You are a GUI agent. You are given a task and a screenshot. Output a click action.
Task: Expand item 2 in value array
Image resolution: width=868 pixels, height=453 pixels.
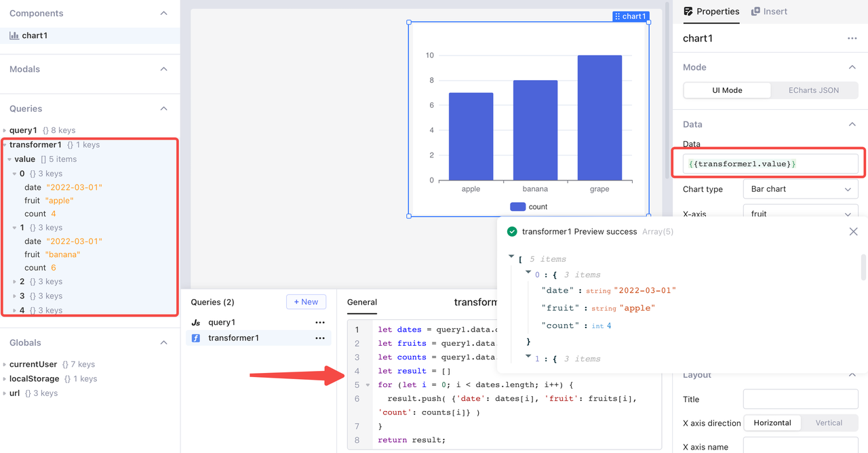tap(15, 281)
